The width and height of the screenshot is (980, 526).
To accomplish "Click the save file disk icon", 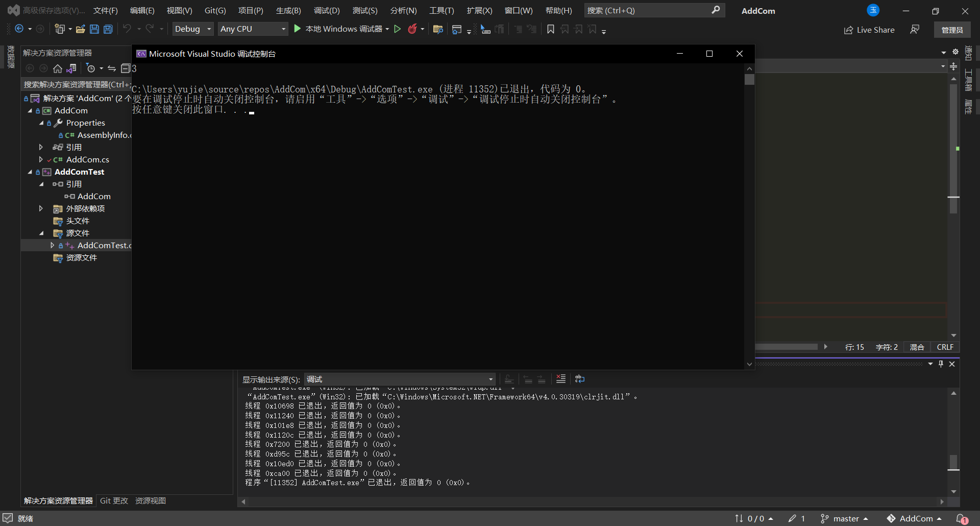I will [94, 29].
